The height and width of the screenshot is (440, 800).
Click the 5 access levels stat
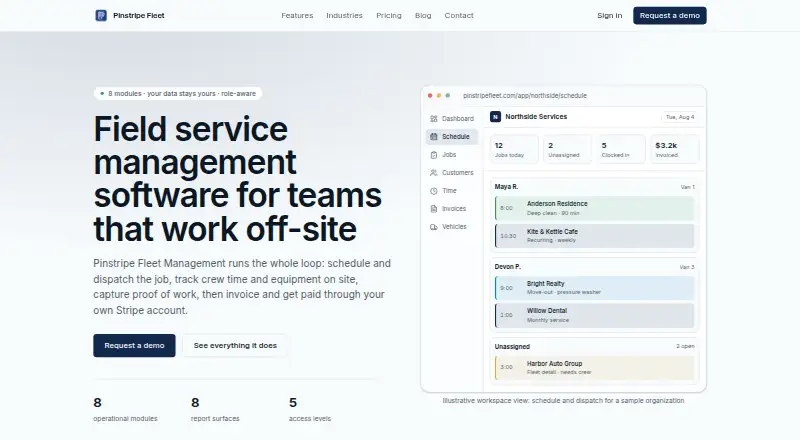coord(310,410)
